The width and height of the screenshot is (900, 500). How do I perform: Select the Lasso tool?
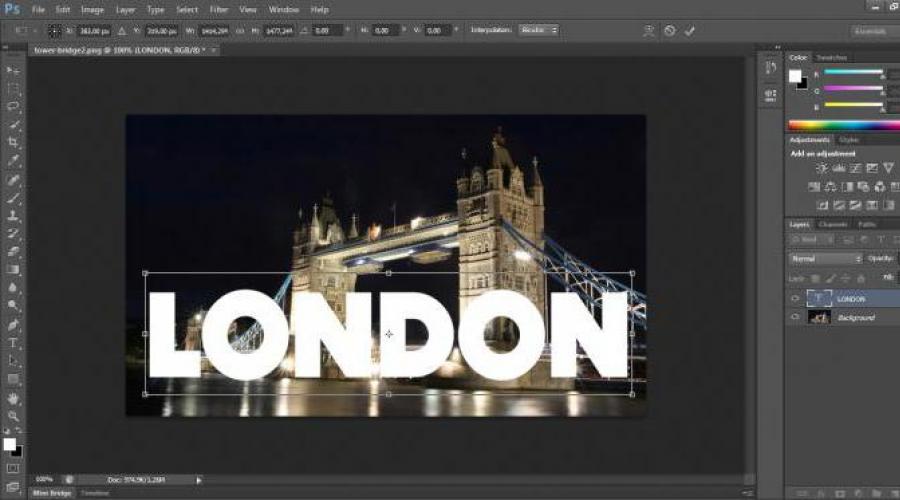tap(13, 106)
